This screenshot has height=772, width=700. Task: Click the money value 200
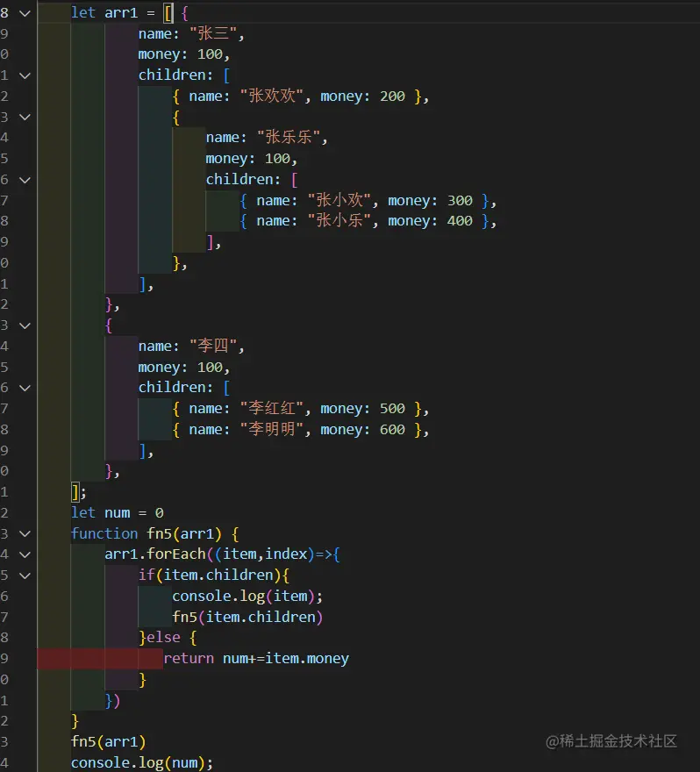pos(392,96)
